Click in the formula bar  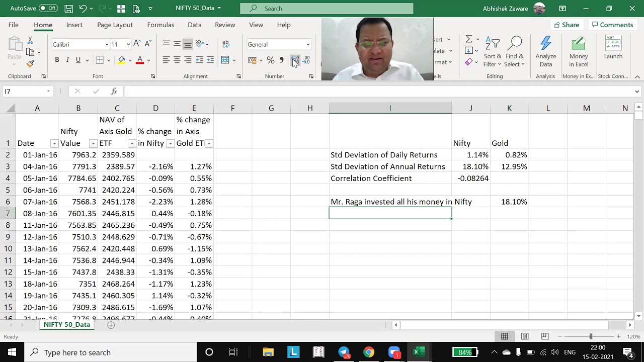(x=377, y=92)
